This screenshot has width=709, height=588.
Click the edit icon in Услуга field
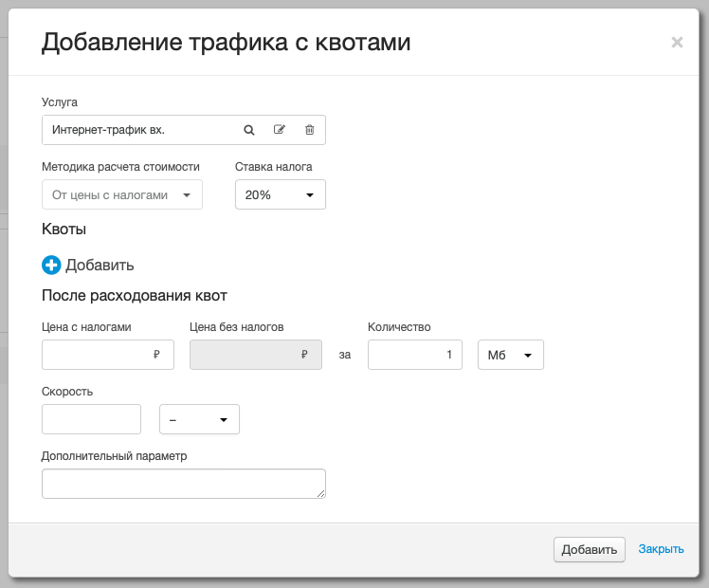[x=280, y=130]
